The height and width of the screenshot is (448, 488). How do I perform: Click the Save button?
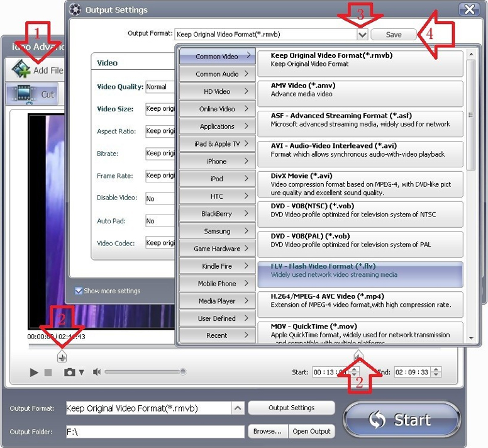[x=394, y=35]
